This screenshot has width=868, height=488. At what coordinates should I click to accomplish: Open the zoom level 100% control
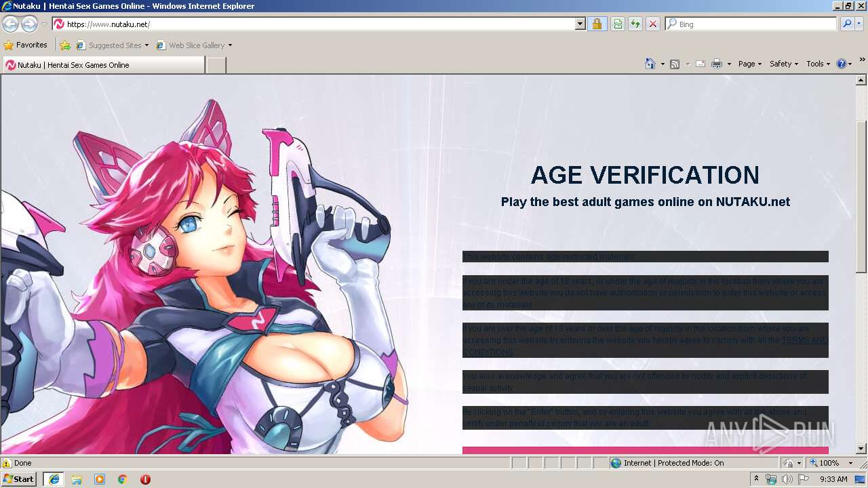click(x=824, y=463)
